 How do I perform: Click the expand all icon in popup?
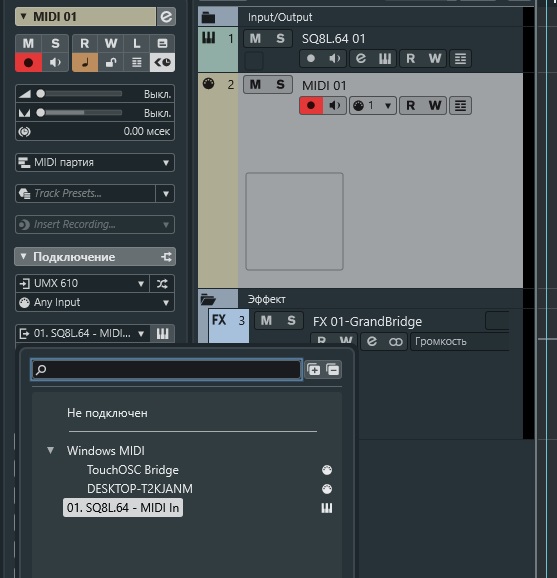coord(314,369)
